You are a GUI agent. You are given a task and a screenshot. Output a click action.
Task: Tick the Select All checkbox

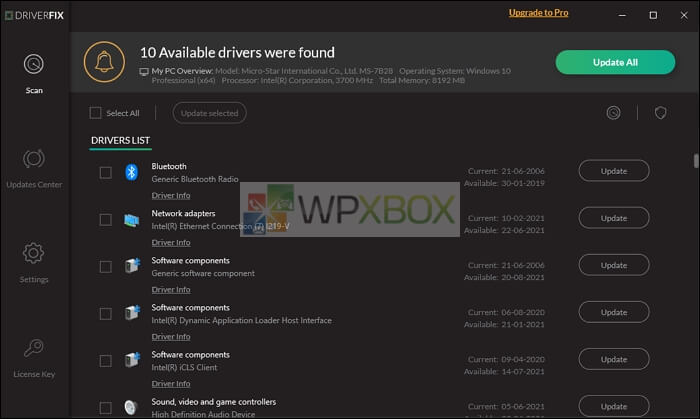[95, 113]
